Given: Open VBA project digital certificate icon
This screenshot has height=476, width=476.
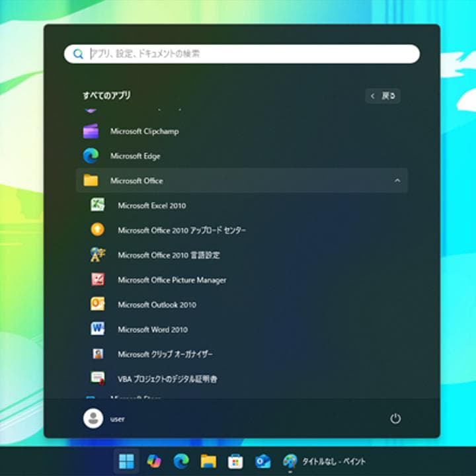Looking at the screenshot, I should click(98, 379).
